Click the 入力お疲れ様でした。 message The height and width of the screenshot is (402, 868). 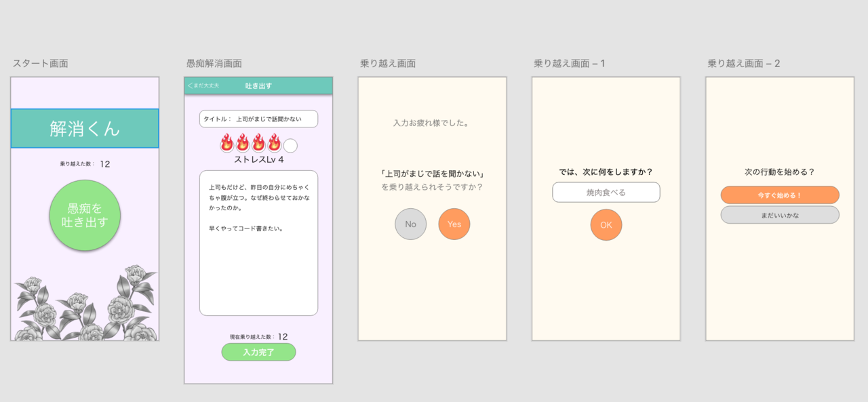tap(432, 123)
